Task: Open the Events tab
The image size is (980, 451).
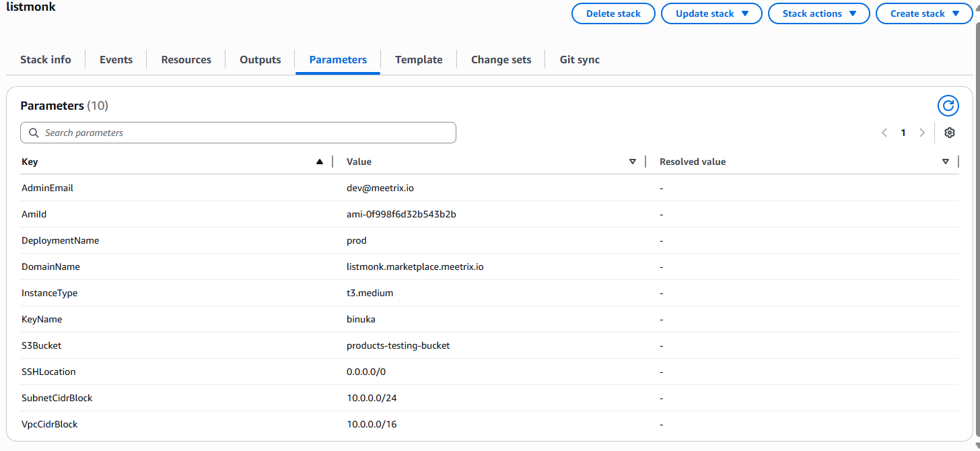Action: click(x=116, y=59)
